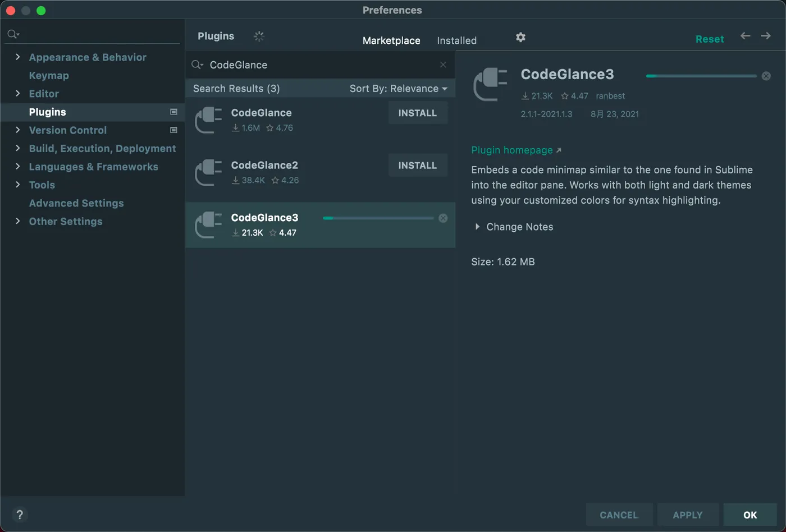Open help with the question mark button

tap(20, 515)
